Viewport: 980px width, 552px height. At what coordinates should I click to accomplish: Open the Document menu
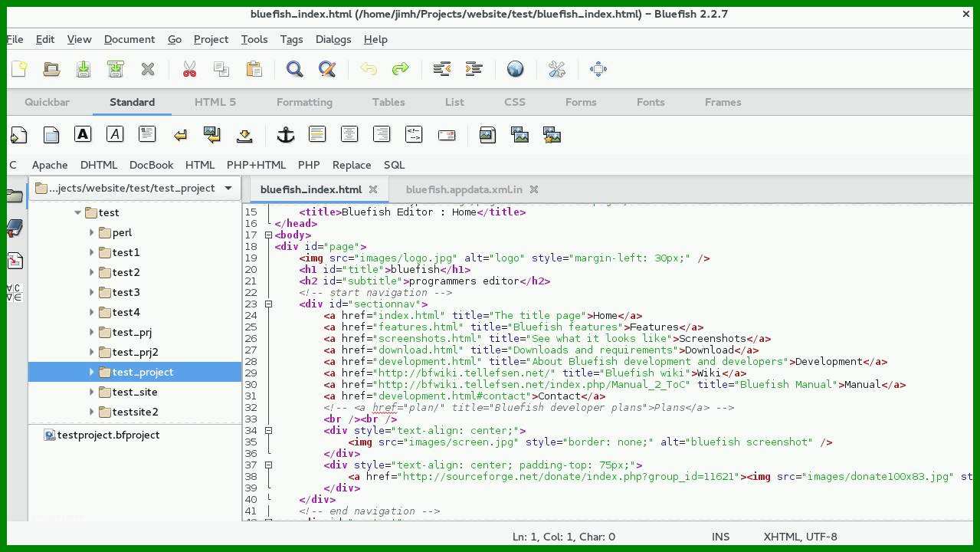(x=129, y=39)
